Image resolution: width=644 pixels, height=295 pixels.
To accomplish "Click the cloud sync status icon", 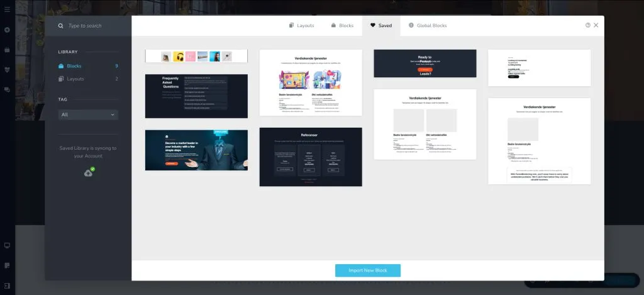I will coord(89,172).
